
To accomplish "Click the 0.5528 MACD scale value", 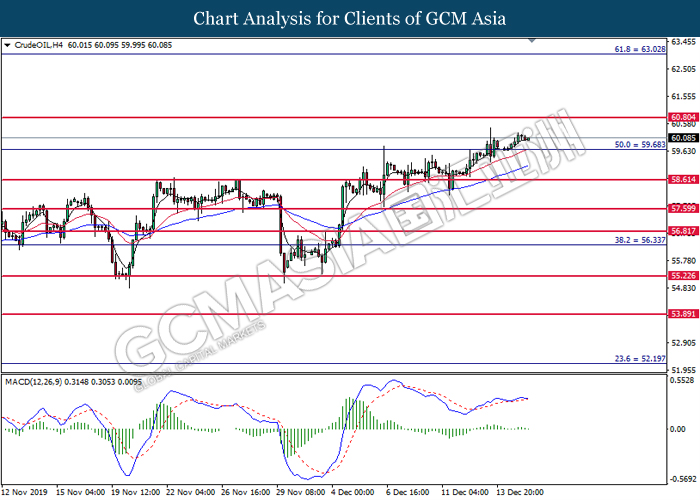I will [x=683, y=381].
